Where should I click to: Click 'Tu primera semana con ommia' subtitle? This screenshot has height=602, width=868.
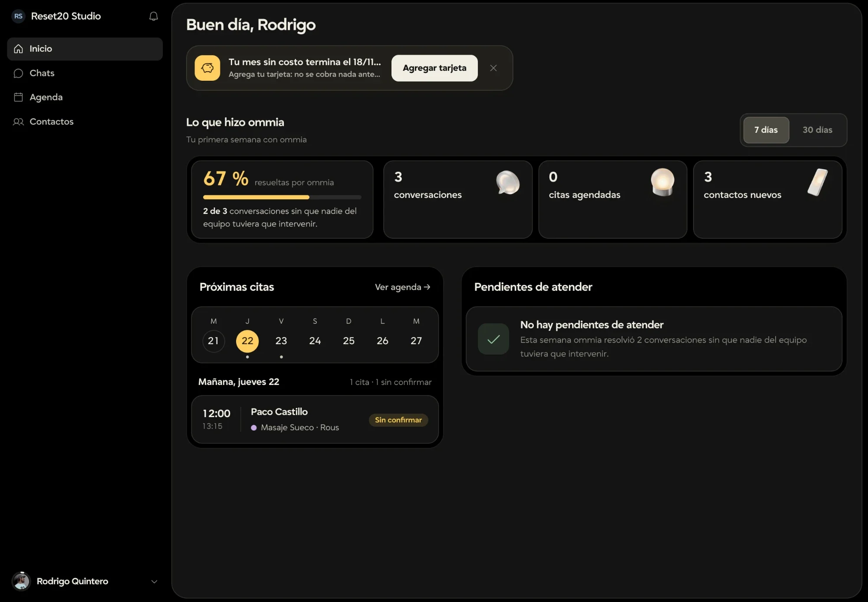point(247,140)
